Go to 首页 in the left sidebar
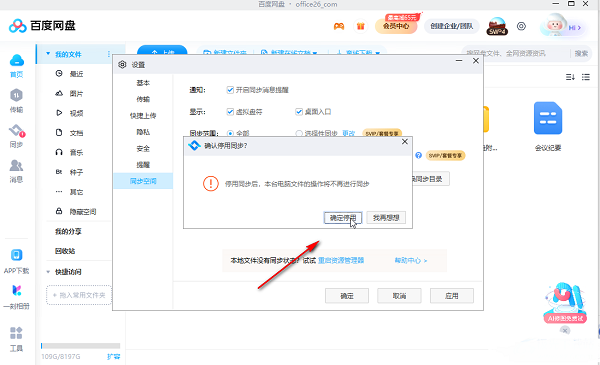The image size is (600, 365). [x=16, y=66]
